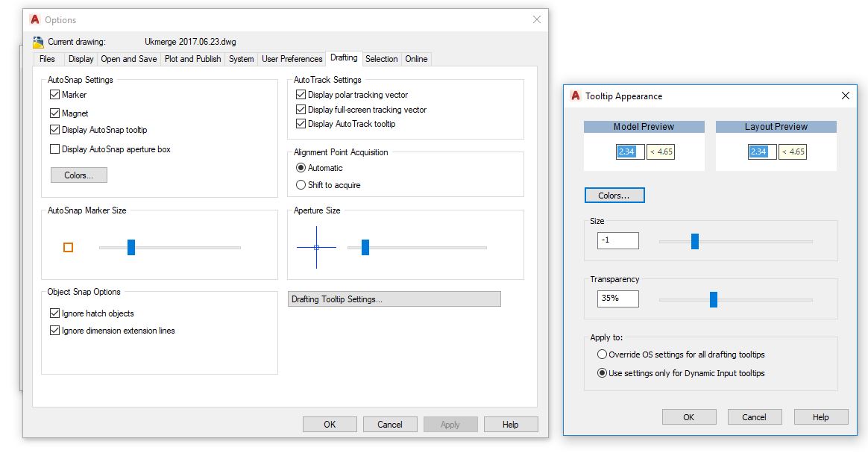The image size is (868, 459).
Task: Click the 4.65 angle field in Model Preview
Action: [661, 152]
